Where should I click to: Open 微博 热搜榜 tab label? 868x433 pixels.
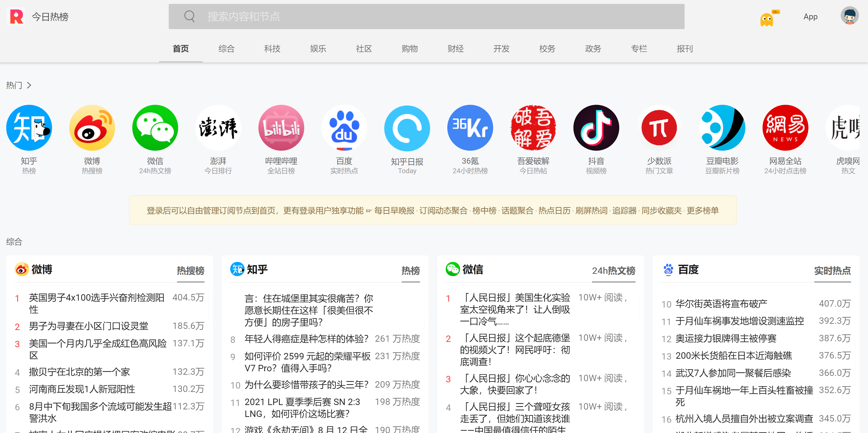click(190, 271)
